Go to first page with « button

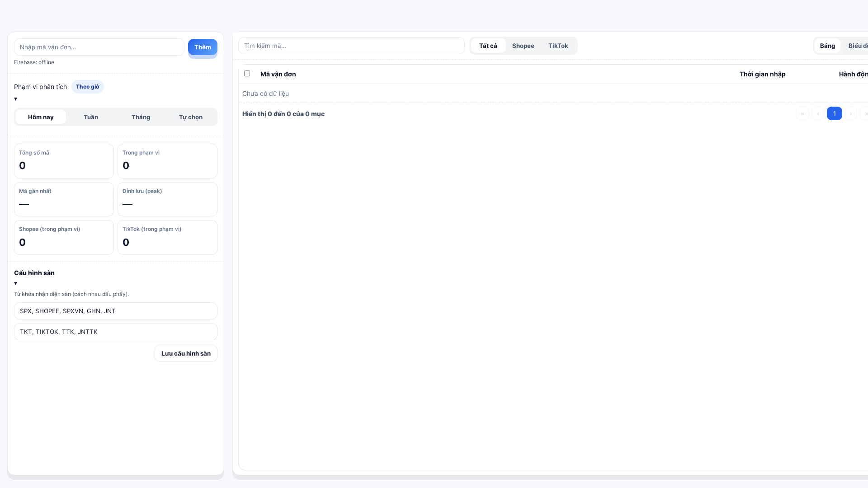tap(802, 113)
